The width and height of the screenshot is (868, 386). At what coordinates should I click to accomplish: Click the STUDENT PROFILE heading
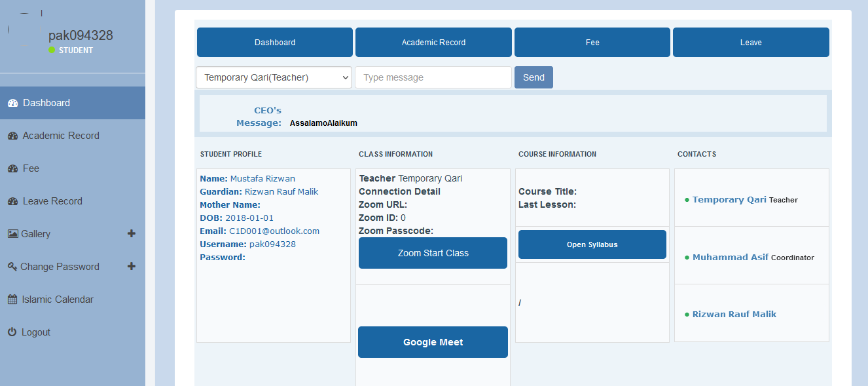231,155
